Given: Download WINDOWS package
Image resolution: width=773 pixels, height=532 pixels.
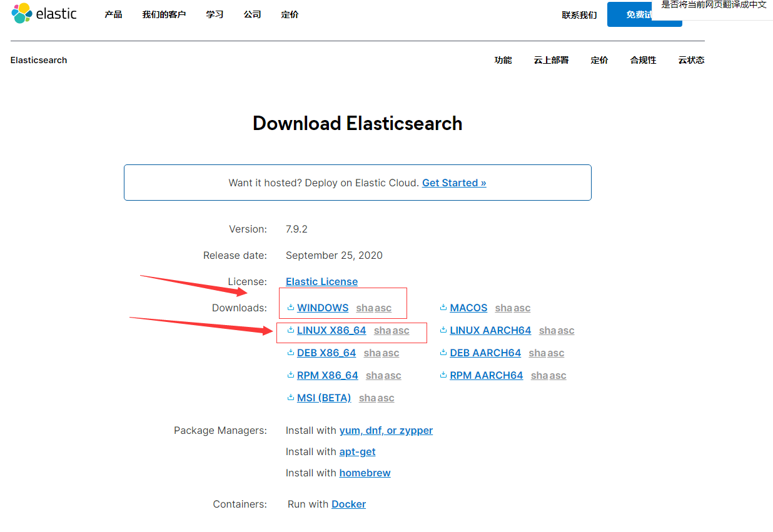Looking at the screenshot, I should [x=323, y=308].
